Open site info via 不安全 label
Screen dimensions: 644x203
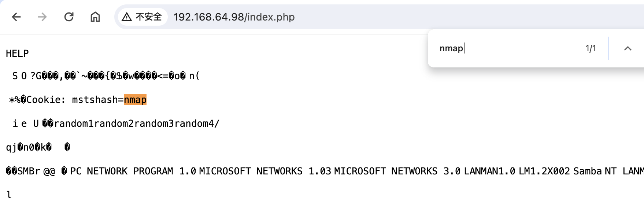[x=148, y=17]
